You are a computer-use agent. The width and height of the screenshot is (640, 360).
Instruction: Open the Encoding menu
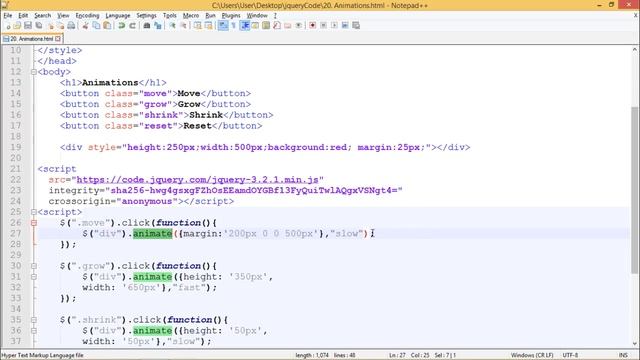(x=87, y=16)
